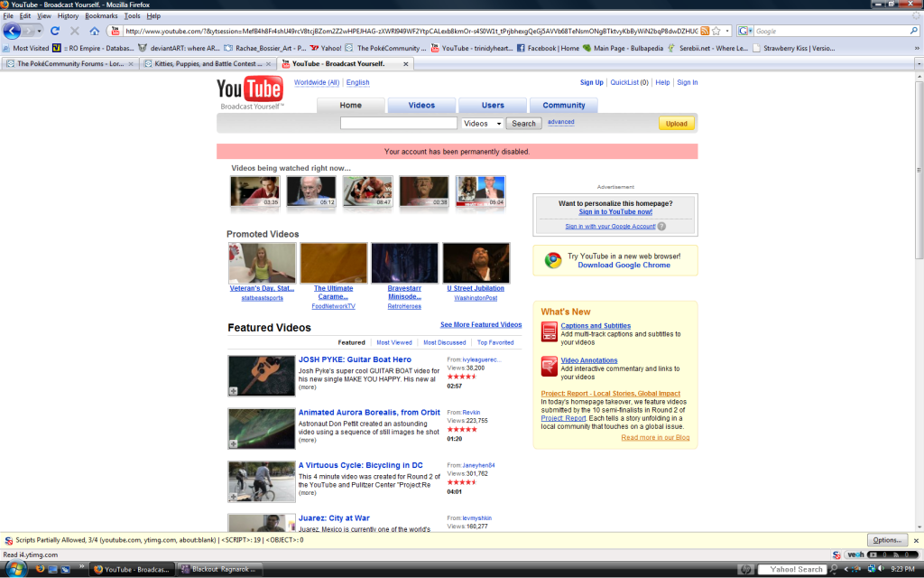
Task: Click the browser Back arrow button
Action: [x=13, y=31]
